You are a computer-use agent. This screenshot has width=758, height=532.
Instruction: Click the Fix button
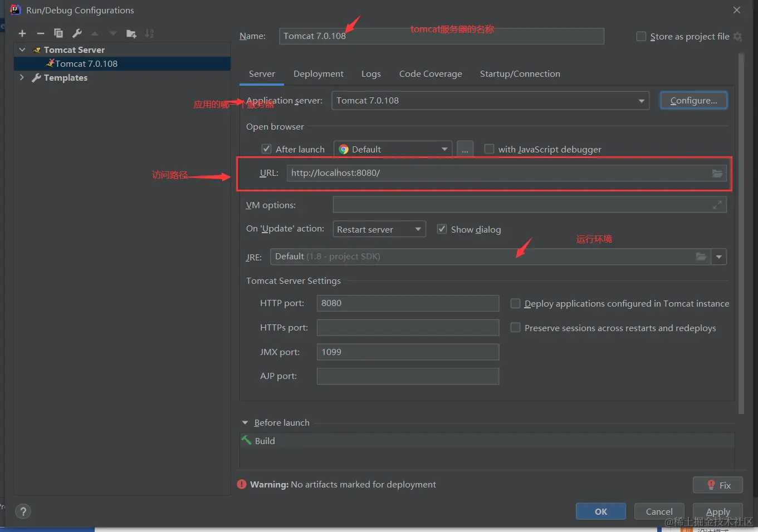click(x=718, y=485)
